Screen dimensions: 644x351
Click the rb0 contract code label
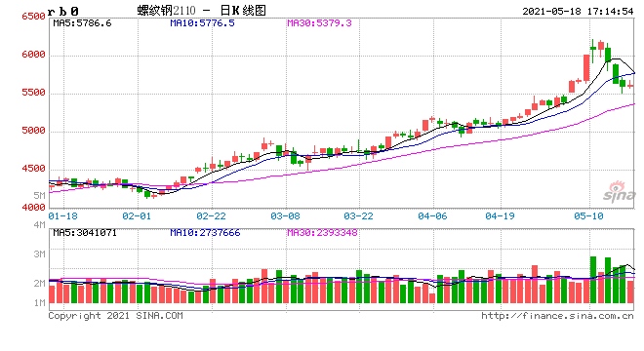(62, 11)
